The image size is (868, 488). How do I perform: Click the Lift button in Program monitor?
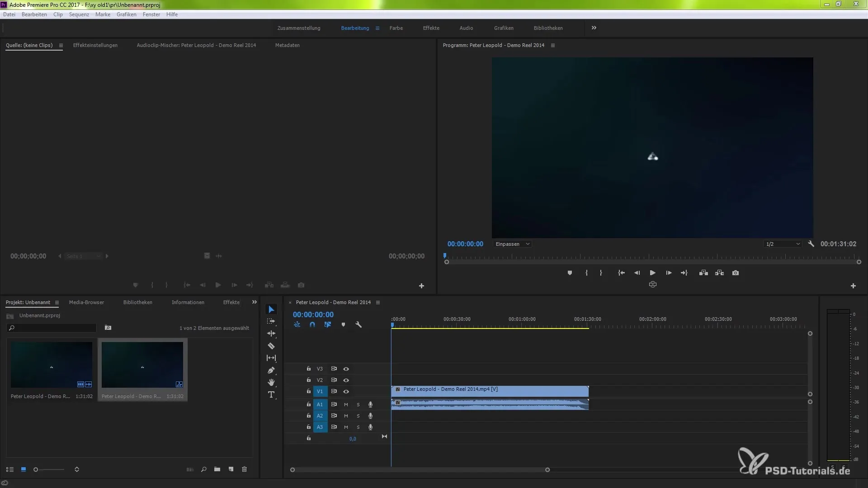coord(703,273)
